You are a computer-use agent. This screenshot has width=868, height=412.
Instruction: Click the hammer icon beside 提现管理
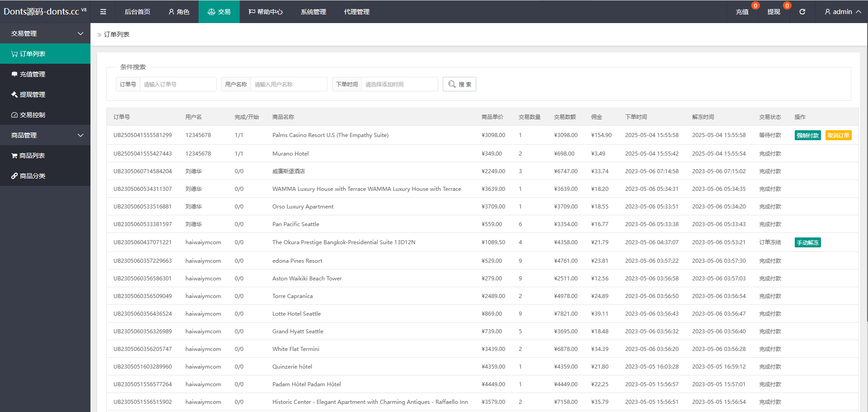coord(14,95)
